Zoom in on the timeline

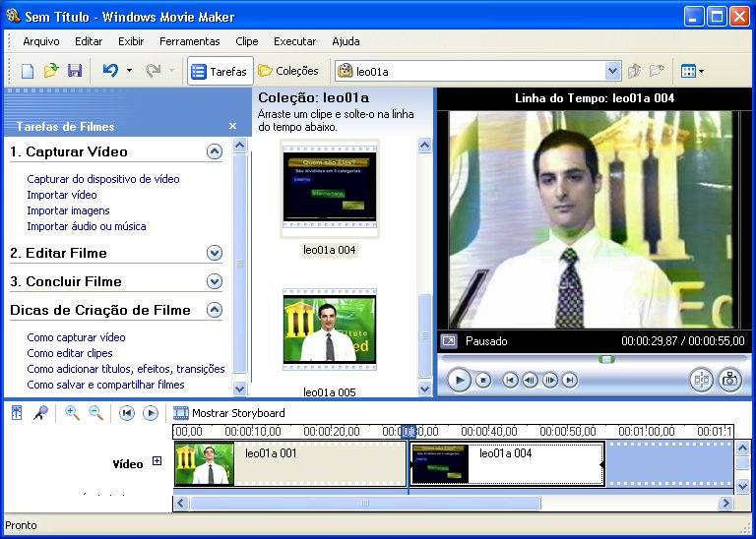(x=72, y=413)
